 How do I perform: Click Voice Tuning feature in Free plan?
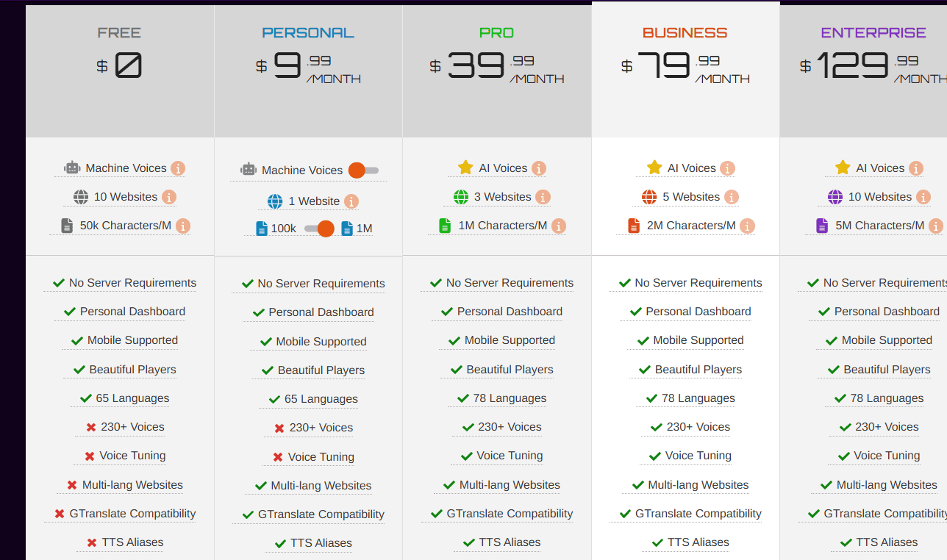pos(132,456)
